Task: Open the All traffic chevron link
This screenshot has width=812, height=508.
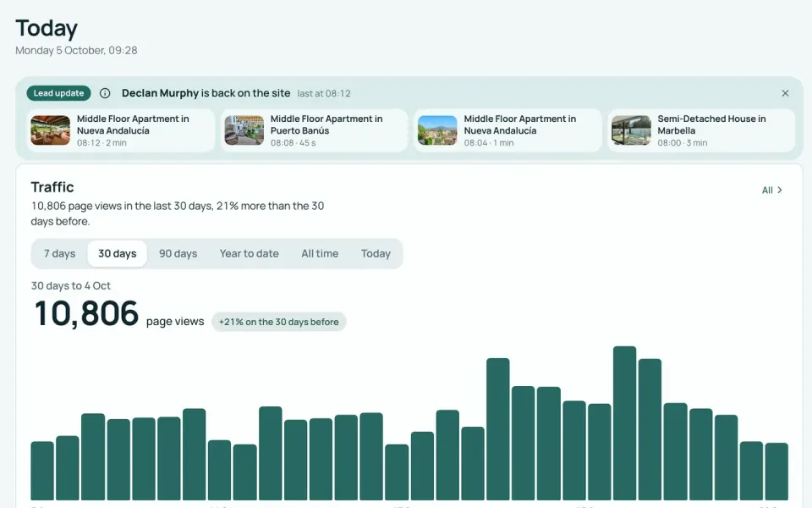Action: [771, 190]
